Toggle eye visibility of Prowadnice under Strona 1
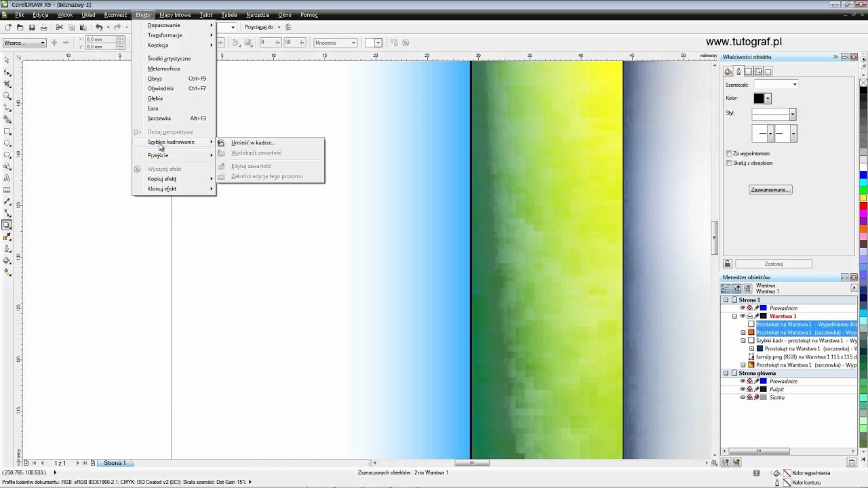The height and width of the screenshot is (488, 868). 743,308
